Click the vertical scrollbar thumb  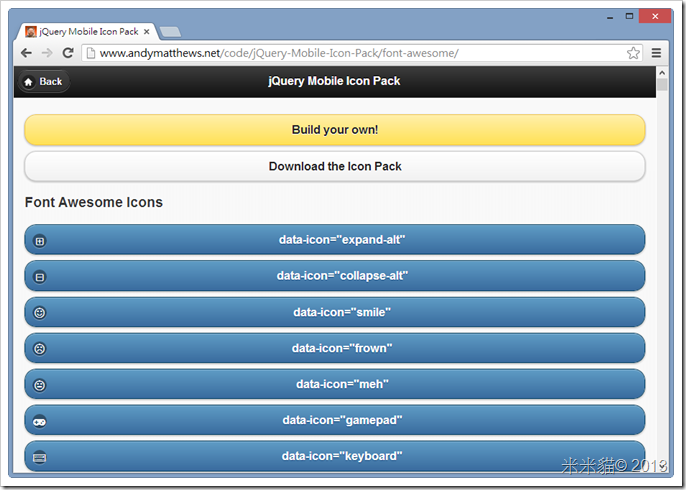[x=662, y=84]
